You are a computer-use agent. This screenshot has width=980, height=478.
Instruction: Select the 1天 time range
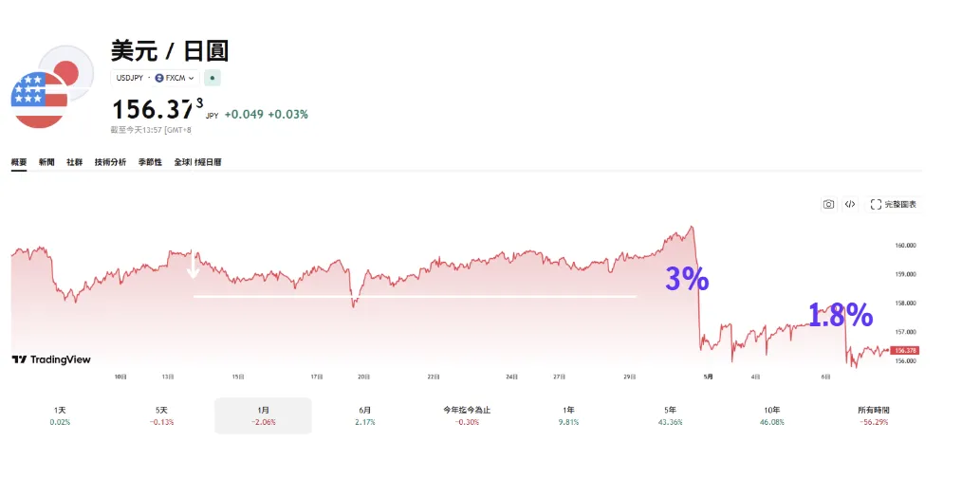[x=60, y=415]
